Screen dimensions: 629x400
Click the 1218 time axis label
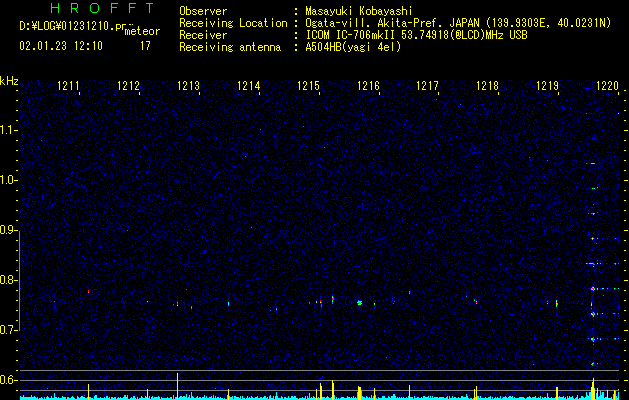[487, 86]
